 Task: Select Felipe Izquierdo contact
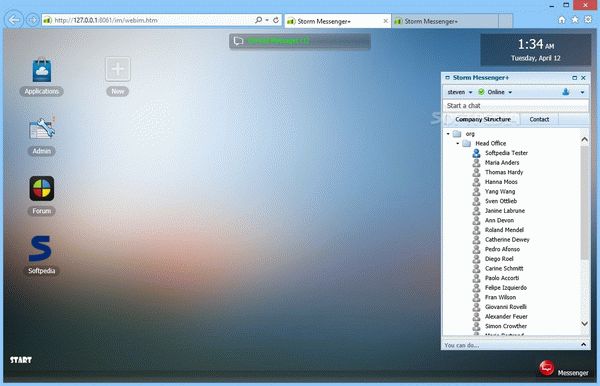coord(505,288)
